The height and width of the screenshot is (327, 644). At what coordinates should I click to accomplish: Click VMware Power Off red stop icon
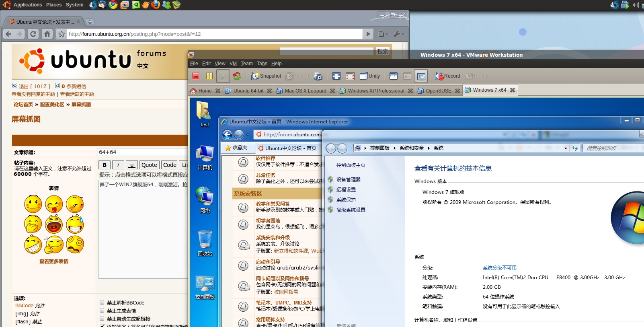[x=196, y=76]
